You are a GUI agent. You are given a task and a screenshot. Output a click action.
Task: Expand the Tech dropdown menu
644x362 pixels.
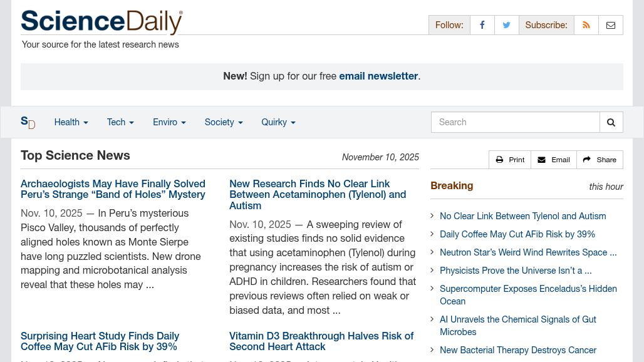(x=120, y=122)
